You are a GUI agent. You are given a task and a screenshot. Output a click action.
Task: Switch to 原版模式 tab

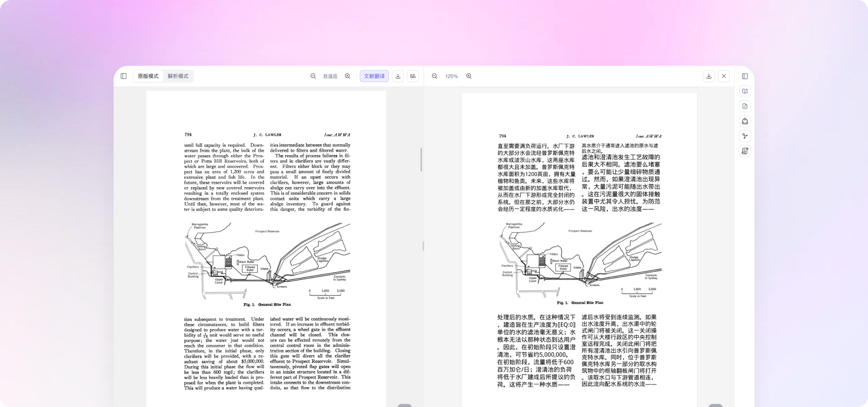[148, 76]
